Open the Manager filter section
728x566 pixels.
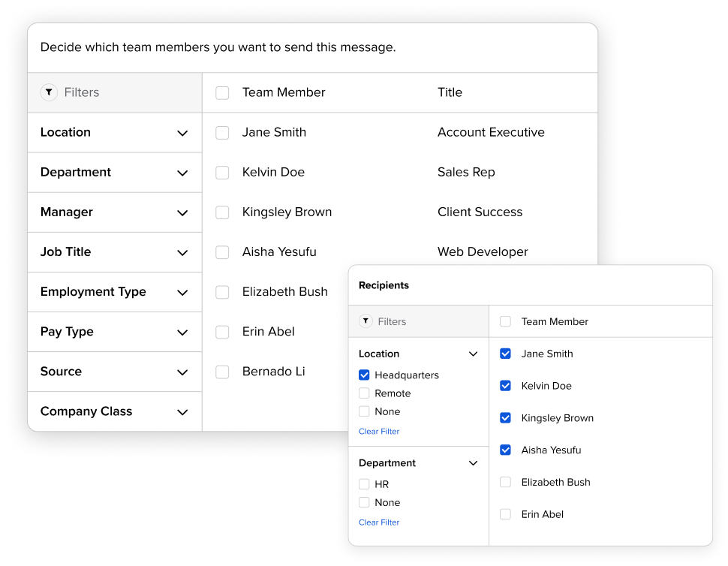(x=182, y=213)
